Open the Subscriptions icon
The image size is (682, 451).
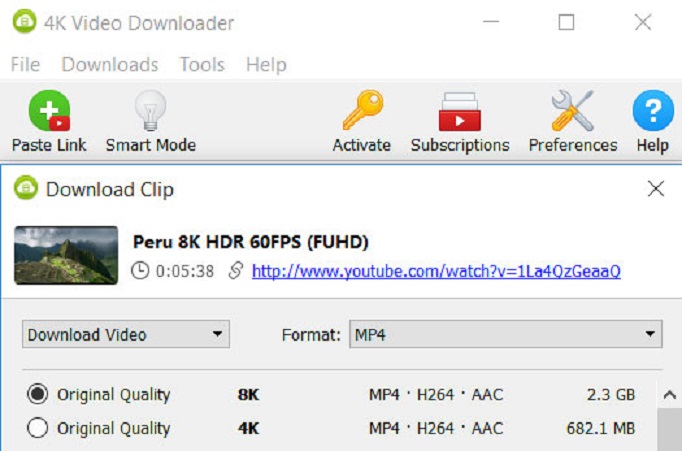point(460,112)
